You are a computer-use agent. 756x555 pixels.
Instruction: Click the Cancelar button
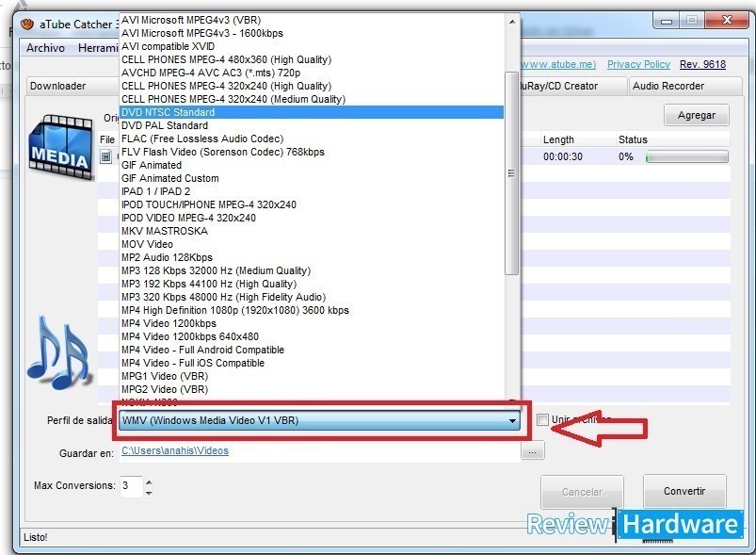582,492
